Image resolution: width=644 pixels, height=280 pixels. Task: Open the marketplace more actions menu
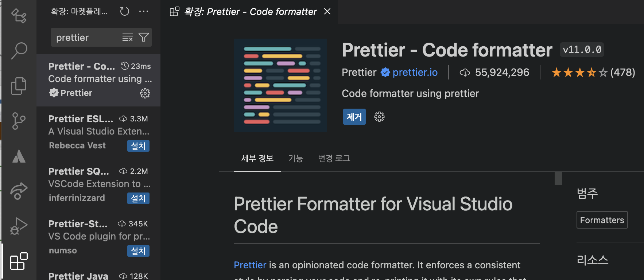coord(144,11)
